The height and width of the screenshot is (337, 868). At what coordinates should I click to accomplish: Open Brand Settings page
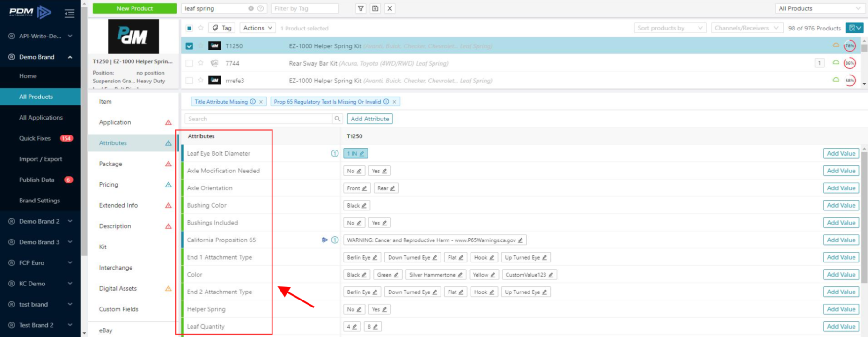[40, 201]
